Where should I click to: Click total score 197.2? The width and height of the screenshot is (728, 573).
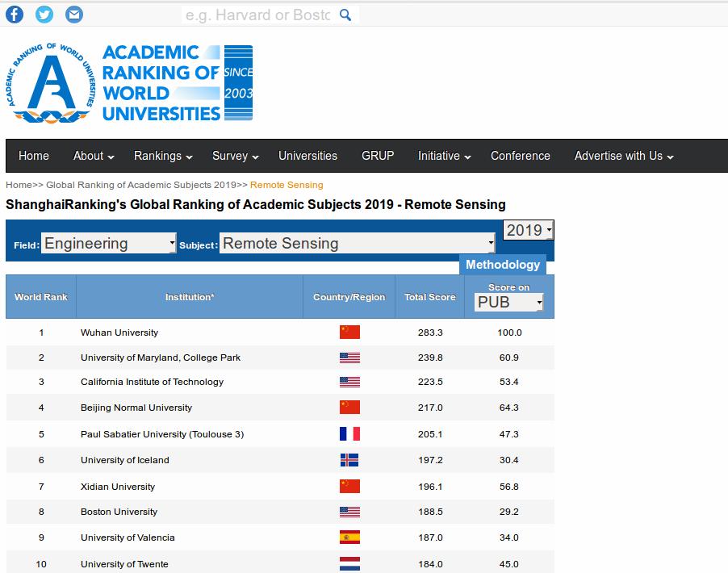(430, 460)
